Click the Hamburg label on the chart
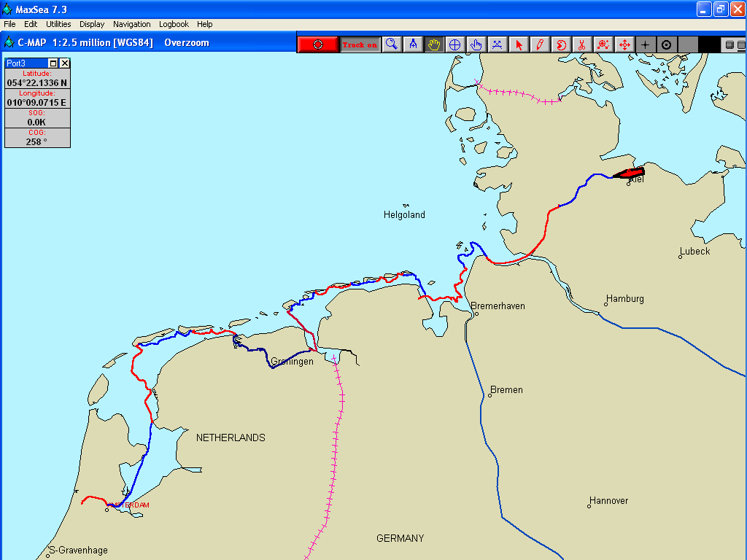The height and width of the screenshot is (560, 747). [624, 298]
